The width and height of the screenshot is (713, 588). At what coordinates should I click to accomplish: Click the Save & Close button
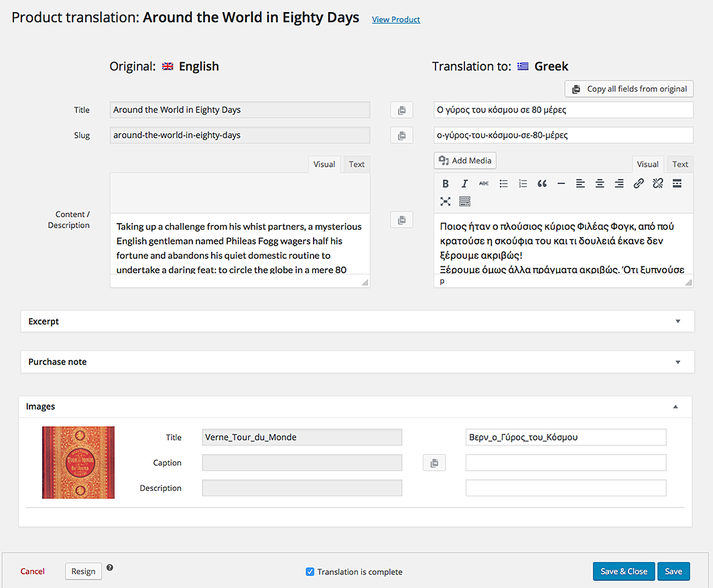tap(623, 571)
